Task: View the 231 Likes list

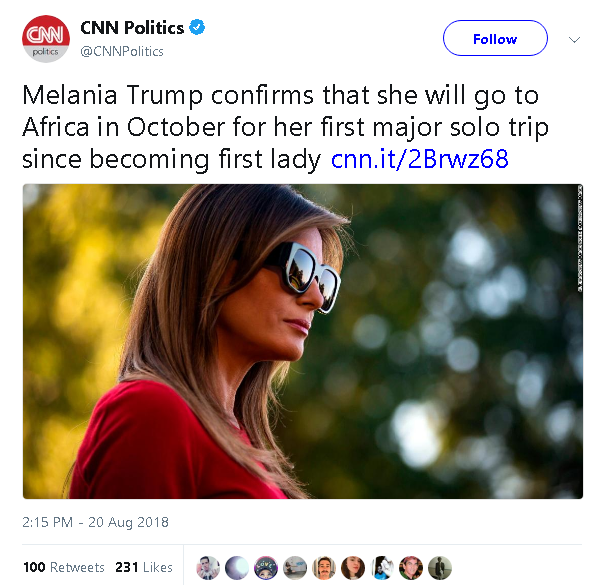Action: (x=144, y=567)
